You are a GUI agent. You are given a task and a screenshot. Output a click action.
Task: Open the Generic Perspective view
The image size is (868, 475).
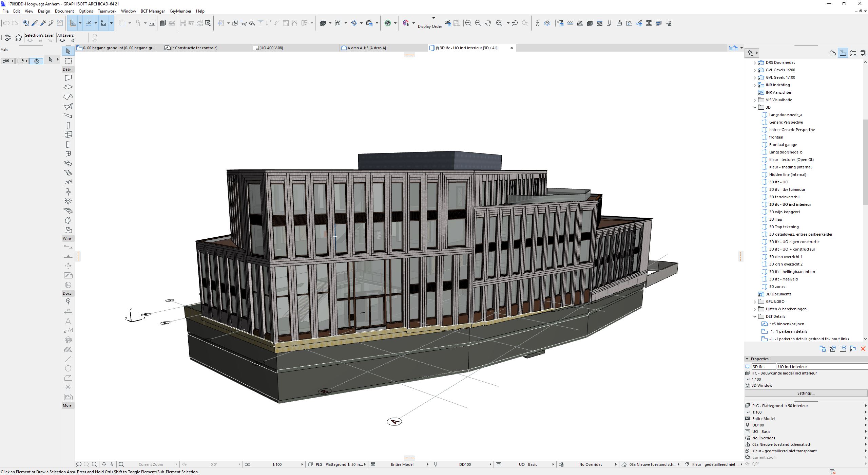(x=786, y=123)
